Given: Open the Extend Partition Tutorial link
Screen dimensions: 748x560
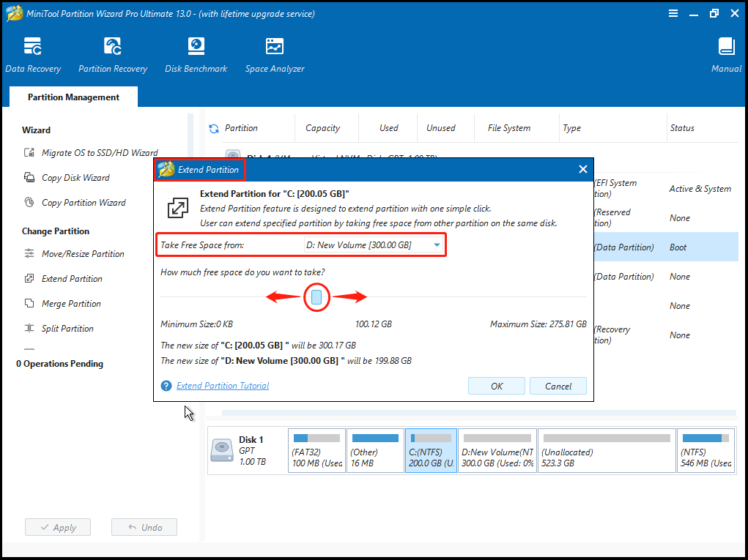Looking at the screenshot, I should [x=223, y=386].
